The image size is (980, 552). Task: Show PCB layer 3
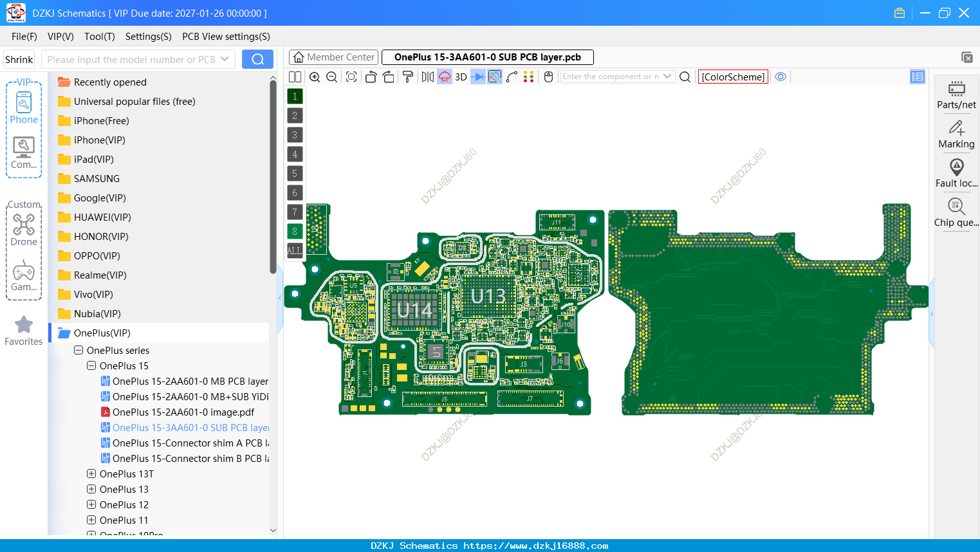(x=295, y=135)
